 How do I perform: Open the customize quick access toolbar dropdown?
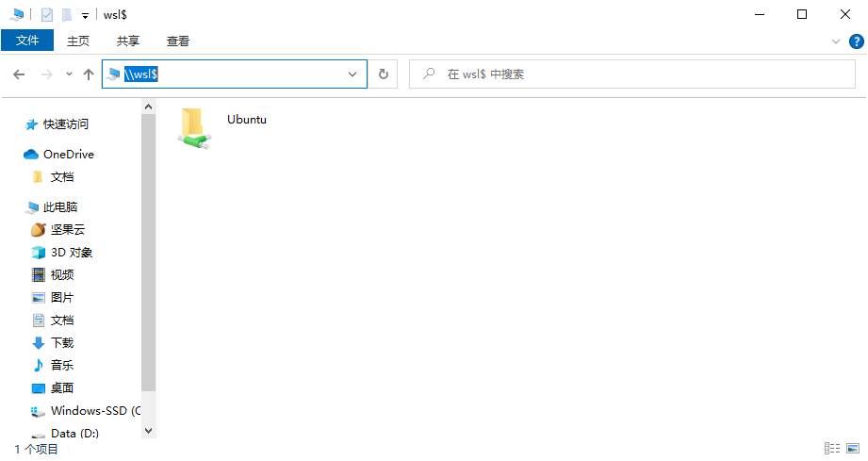85,15
